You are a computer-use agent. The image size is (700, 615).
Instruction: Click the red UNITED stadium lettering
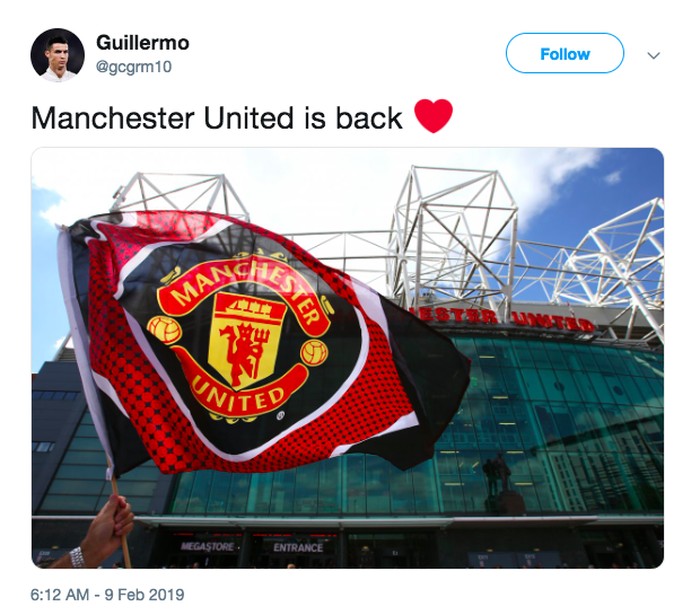pos(553,322)
